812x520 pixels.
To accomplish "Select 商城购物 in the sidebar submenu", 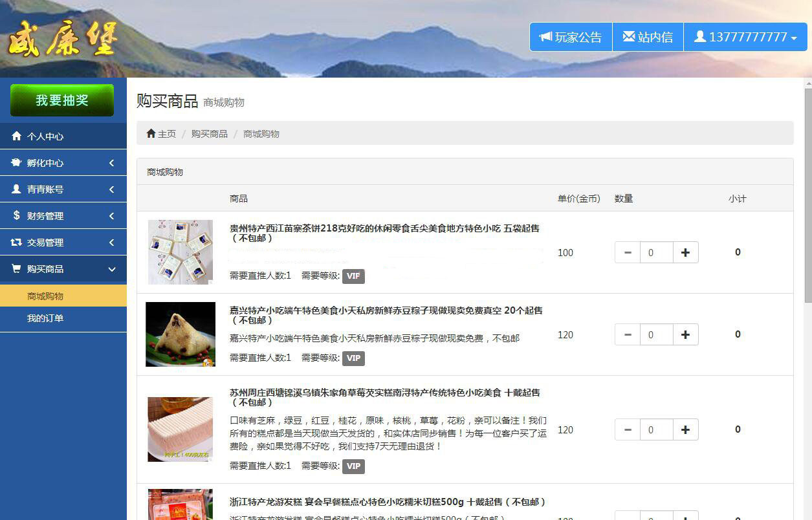I will tap(45, 296).
